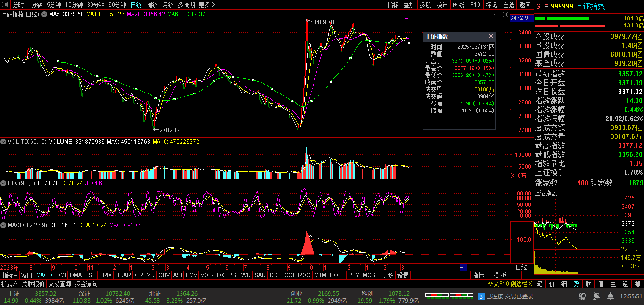Expand the KDJ indicator dropdown circle
The width and height of the screenshot is (644, 305).
point(3,183)
